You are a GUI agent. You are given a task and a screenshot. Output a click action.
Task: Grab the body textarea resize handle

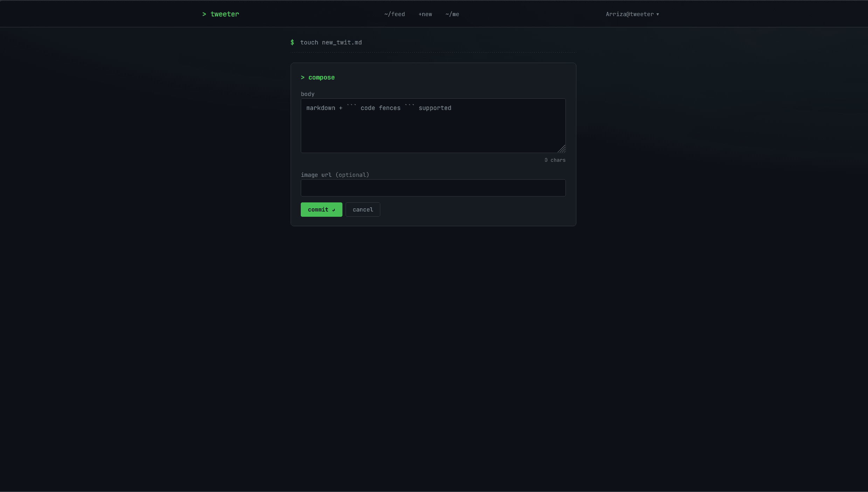tap(562, 149)
